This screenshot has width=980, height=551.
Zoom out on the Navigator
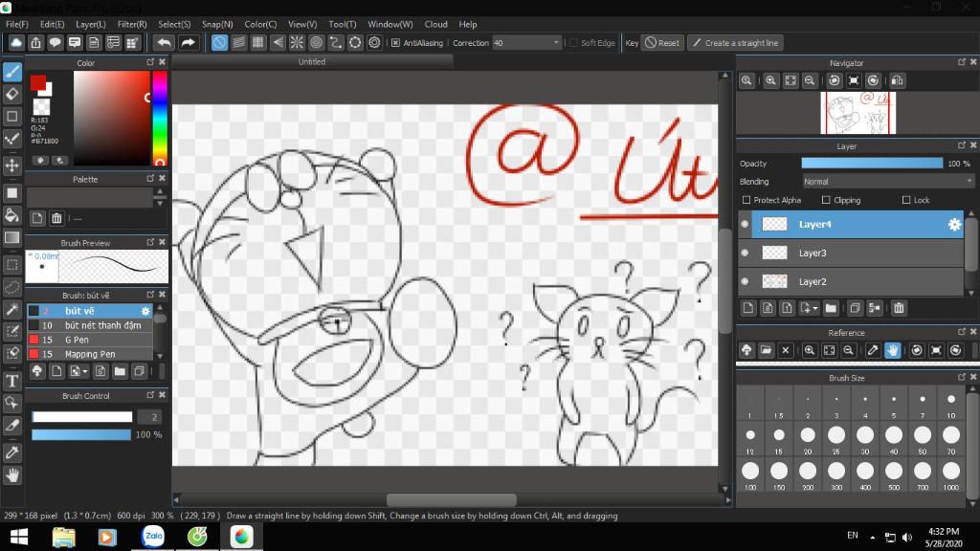pyautogui.click(x=810, y=80)
